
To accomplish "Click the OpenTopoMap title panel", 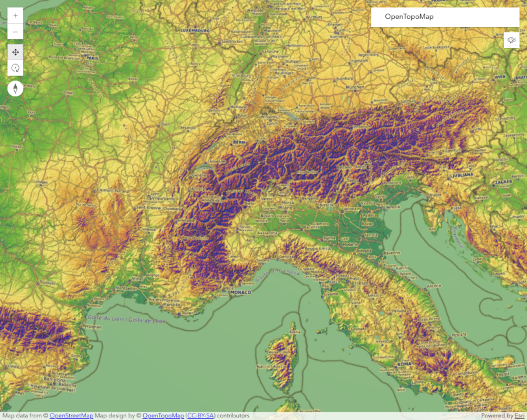I will click(445, 17).
